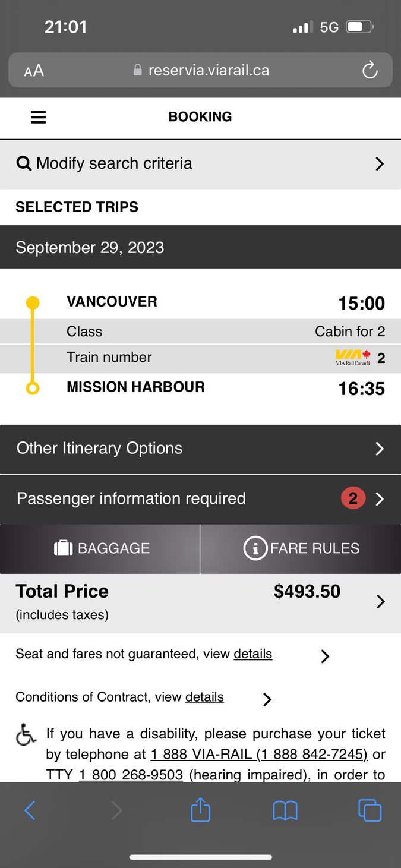This screenshot has height=868, width=401.
Task: Open the FARE RULES tab
Action: click(x=301, y=548)
